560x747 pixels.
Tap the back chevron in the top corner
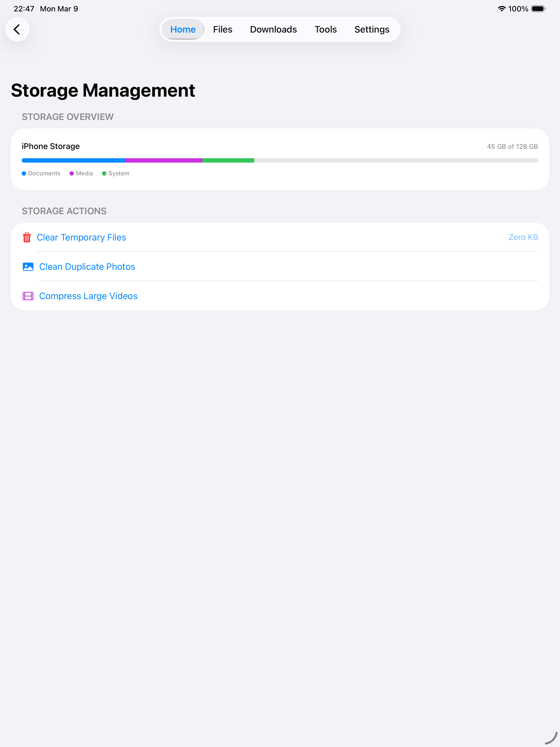click(x=17, y=29)
